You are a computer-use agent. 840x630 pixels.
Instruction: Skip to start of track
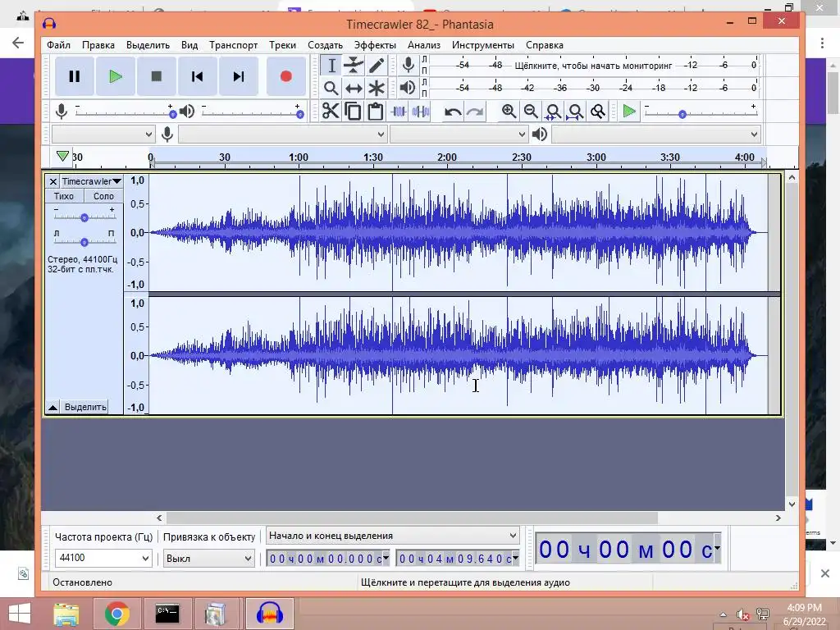(197, 76)
